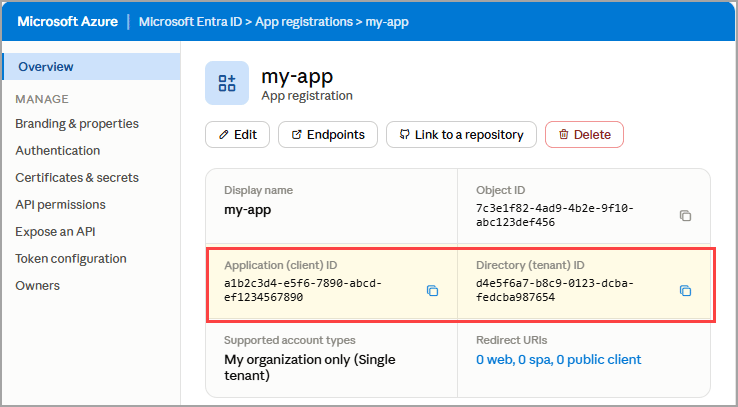Open Token configuration

71,259
